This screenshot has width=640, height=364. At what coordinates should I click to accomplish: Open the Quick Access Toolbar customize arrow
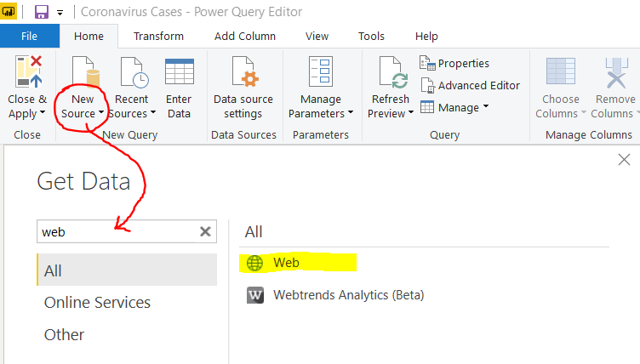click(60, 13)
